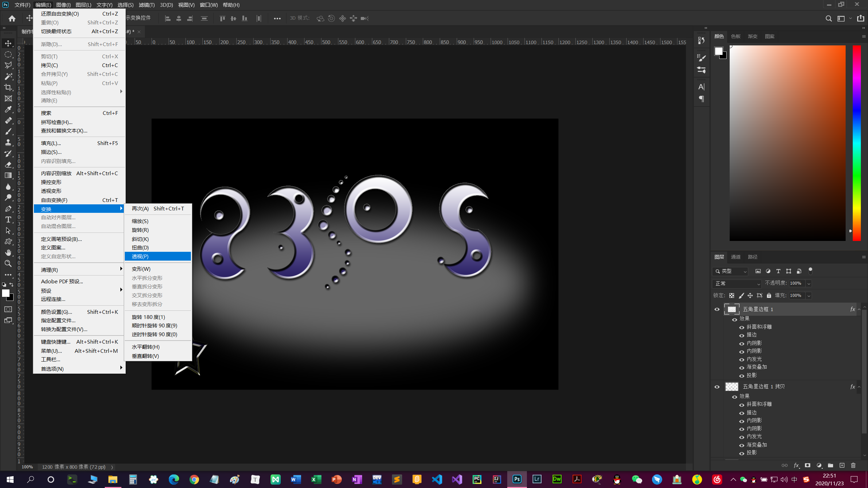Toggle 投影 effect on 五角星边框 1
Viewport: 868px width, 488px height.
tap(742, 375)
